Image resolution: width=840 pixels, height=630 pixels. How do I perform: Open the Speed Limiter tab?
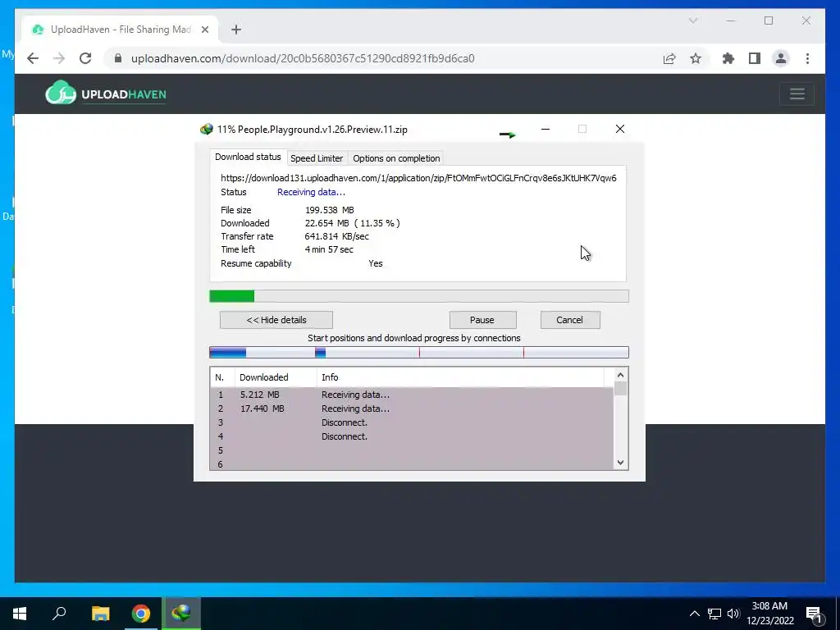pyautogui.click(x=316, y=158)
